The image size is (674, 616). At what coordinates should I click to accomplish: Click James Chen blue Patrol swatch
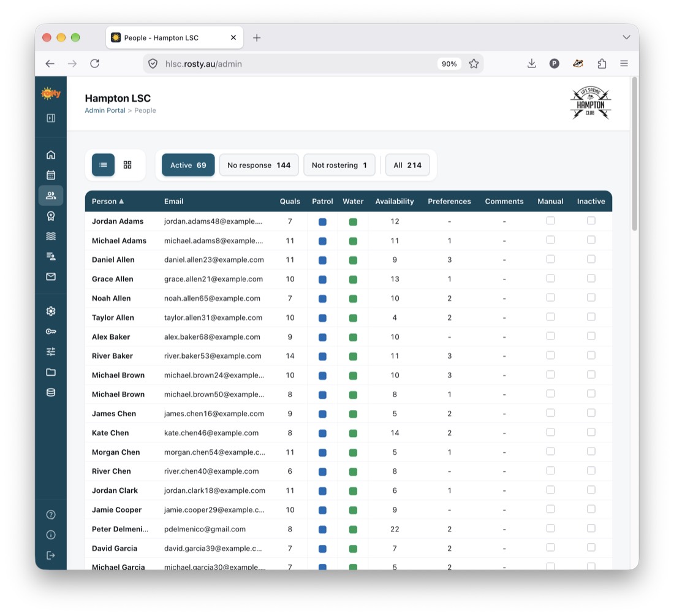(322, 414)
